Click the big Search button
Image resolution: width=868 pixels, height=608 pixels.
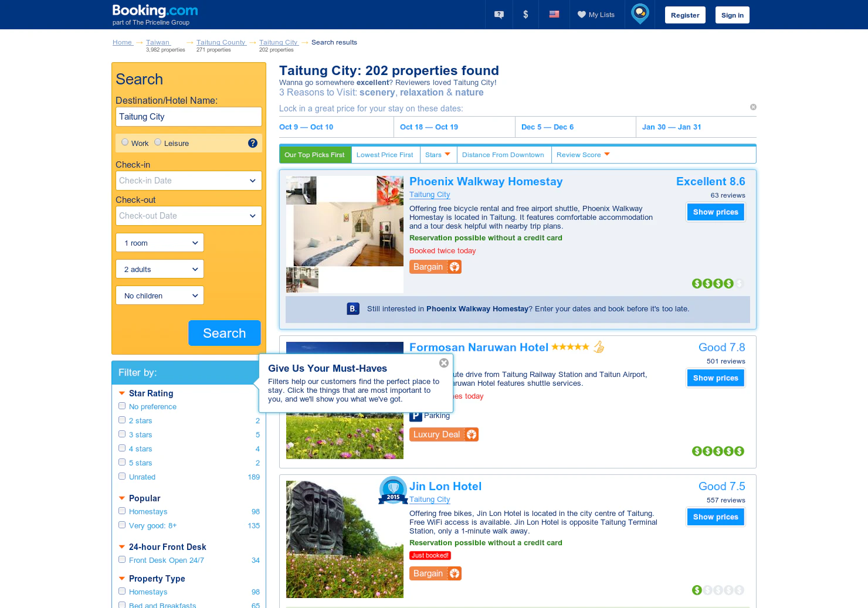click(225, 333)
